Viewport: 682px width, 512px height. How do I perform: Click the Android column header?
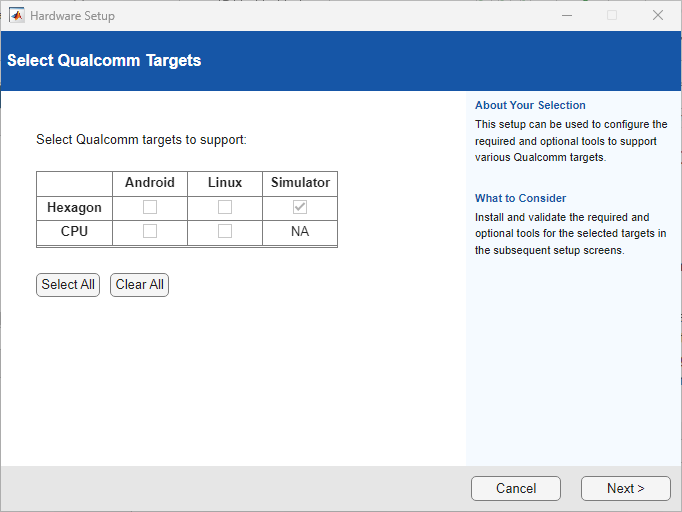coord(150,183)
